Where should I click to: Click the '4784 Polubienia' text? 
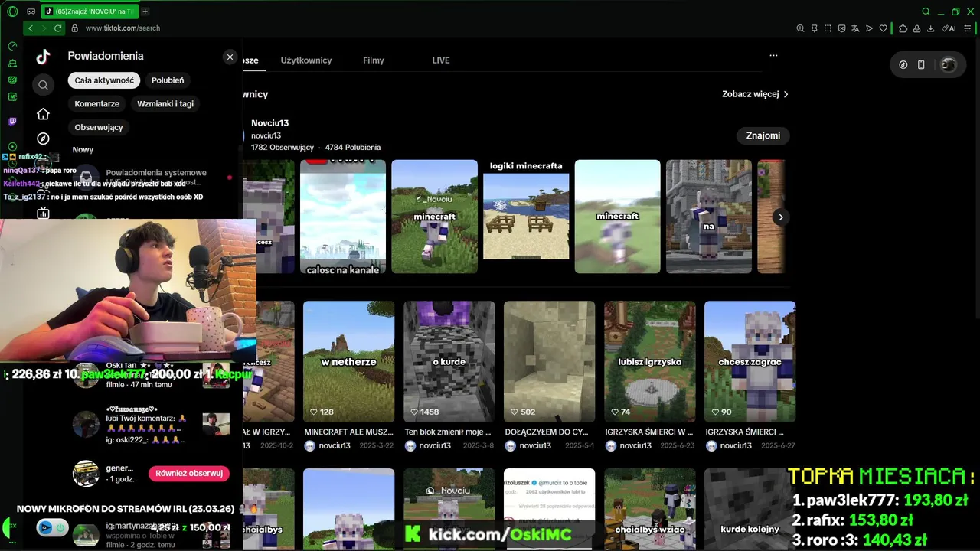[353, 148]
